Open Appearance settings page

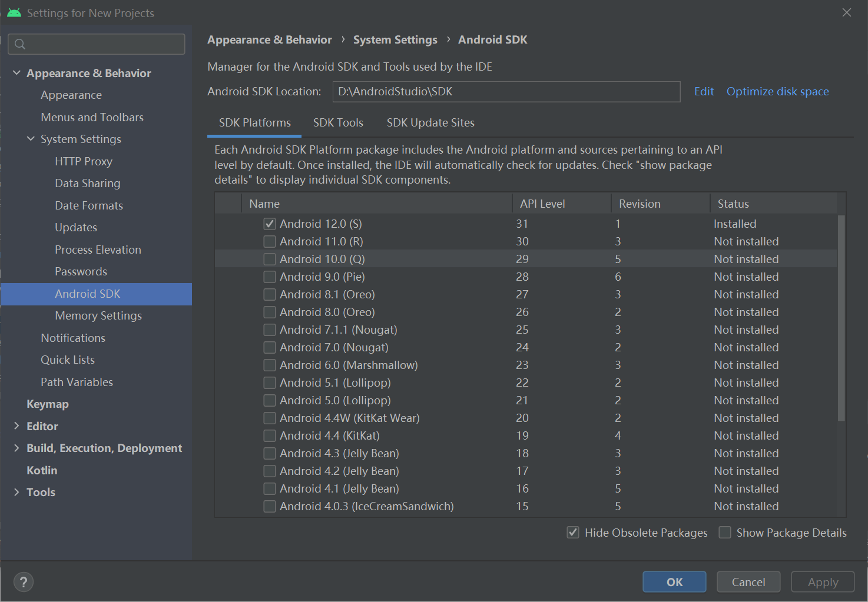pos(71,95)
